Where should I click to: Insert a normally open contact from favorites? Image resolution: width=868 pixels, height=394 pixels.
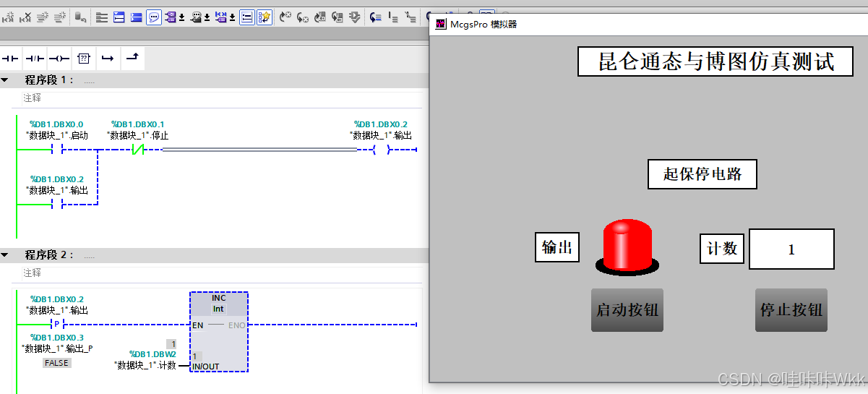(x=10, y=58)
